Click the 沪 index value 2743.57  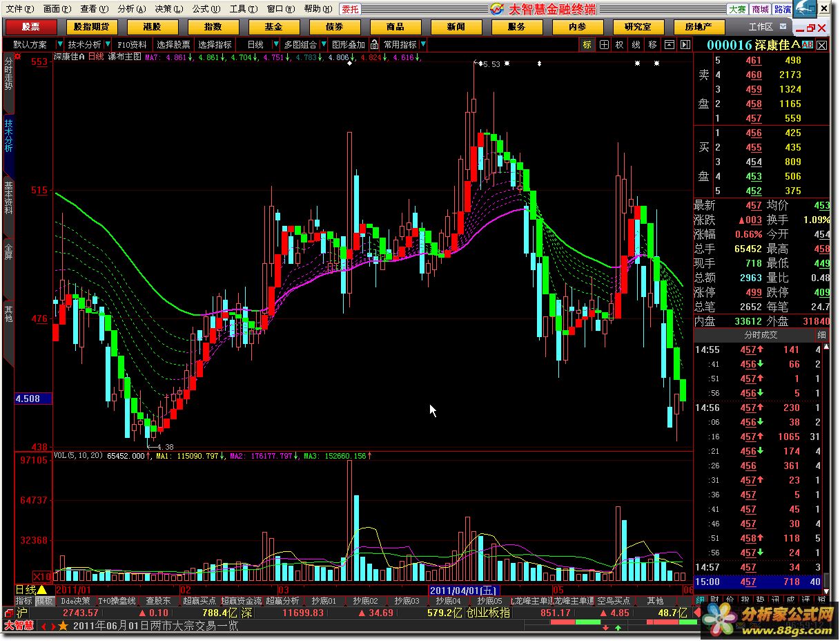(x=81, y=613)
